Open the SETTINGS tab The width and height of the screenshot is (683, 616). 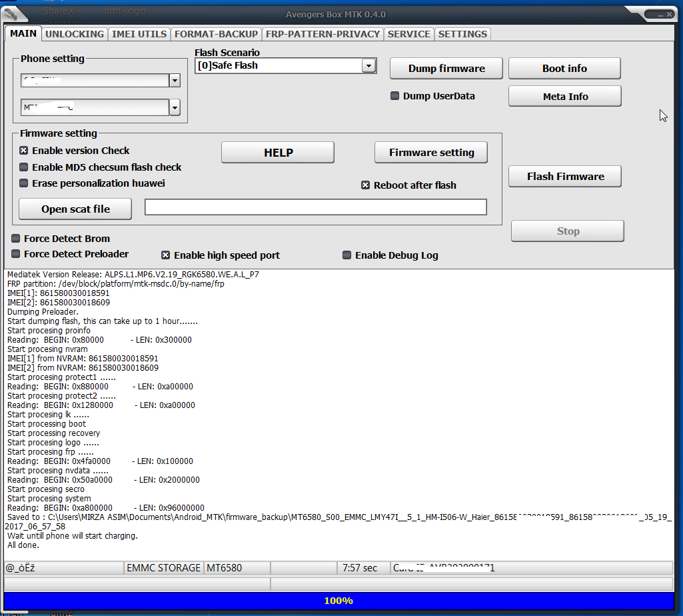462,34
